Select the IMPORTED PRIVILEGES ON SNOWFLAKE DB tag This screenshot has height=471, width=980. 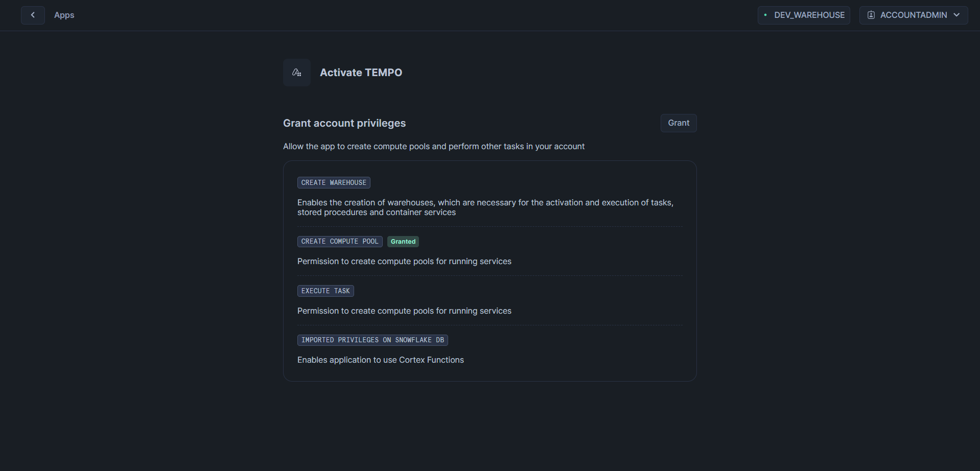pos(372,340)
